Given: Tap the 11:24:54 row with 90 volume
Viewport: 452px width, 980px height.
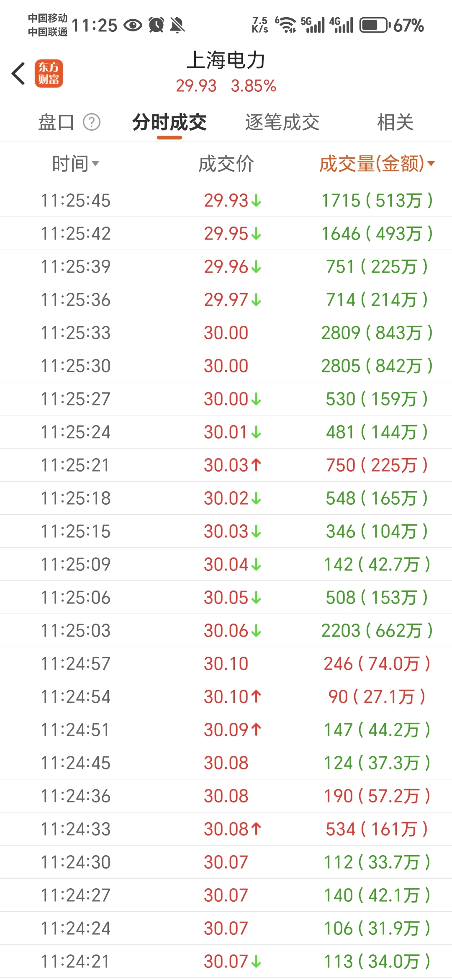Looking at the screenshot, I should (226, 696).
